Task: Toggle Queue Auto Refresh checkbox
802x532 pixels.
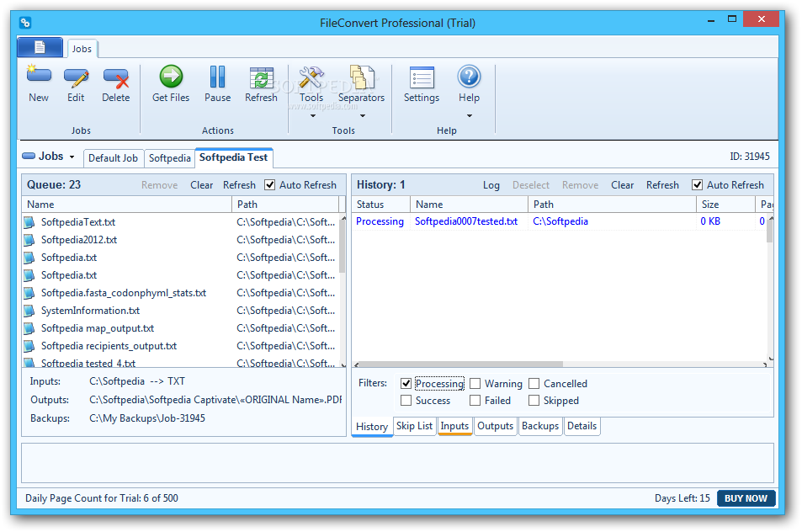Action: click(269, 184)
